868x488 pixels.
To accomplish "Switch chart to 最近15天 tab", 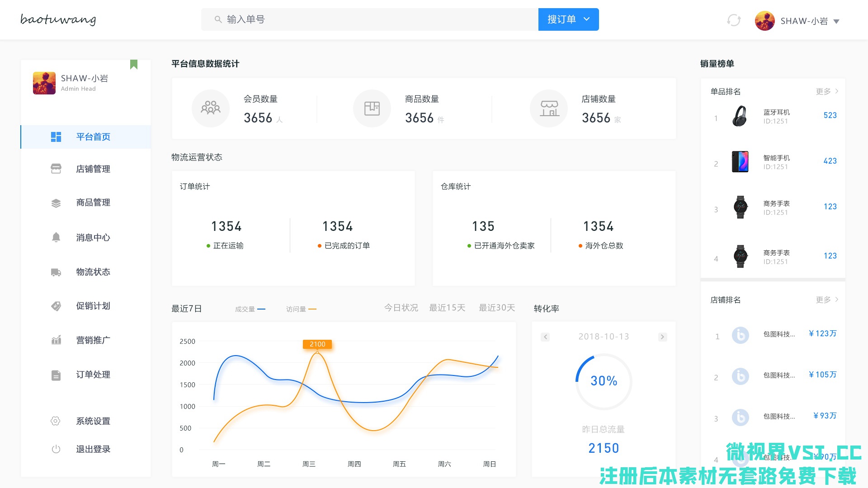I will [447, 308].
